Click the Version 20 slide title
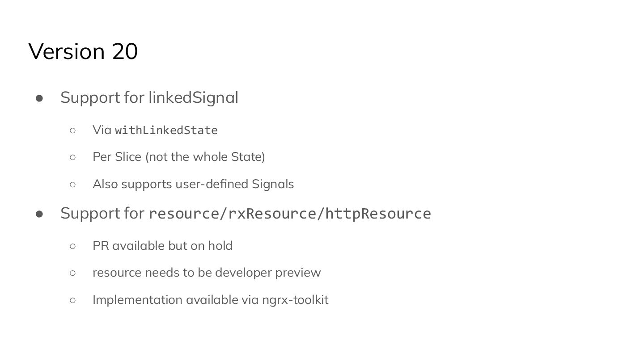Viewport: 644px width, 362px height. click(x=83, y=51)
